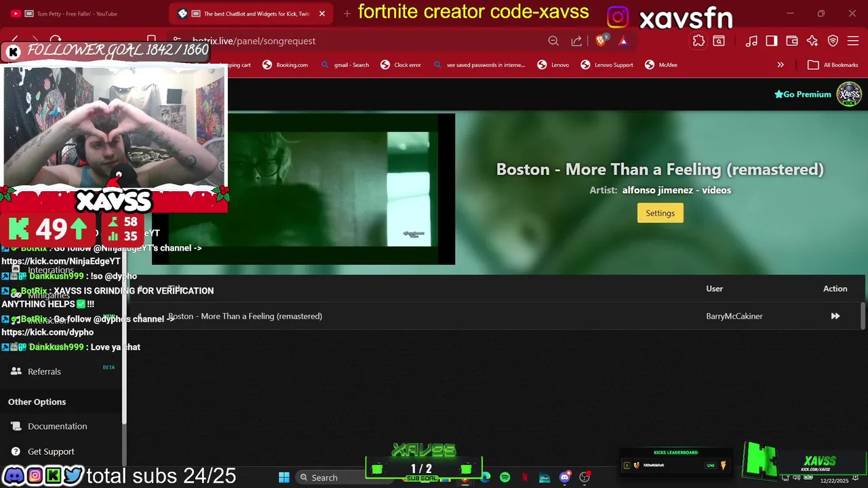Viewport: 868px width, 488px height.
Task: Click the Get Support question-mark icon
Action: (16, 451)
